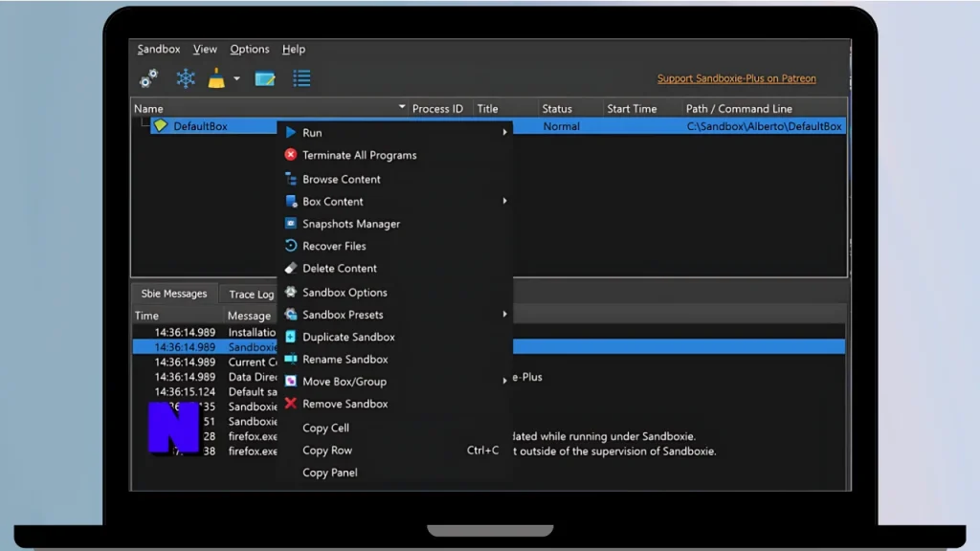
Task: Select the 14:36:15.124 message row
Action: pos(205,391)
